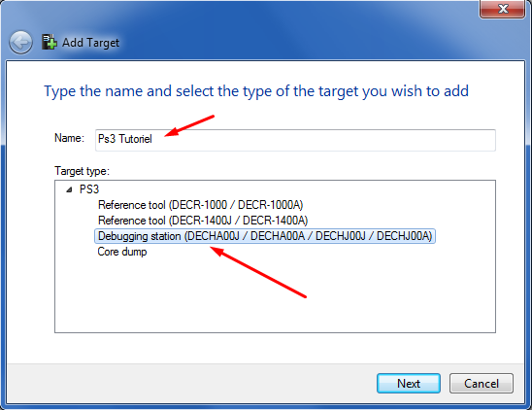
Task: Click the Add Target title text
Action: (90, 43)
